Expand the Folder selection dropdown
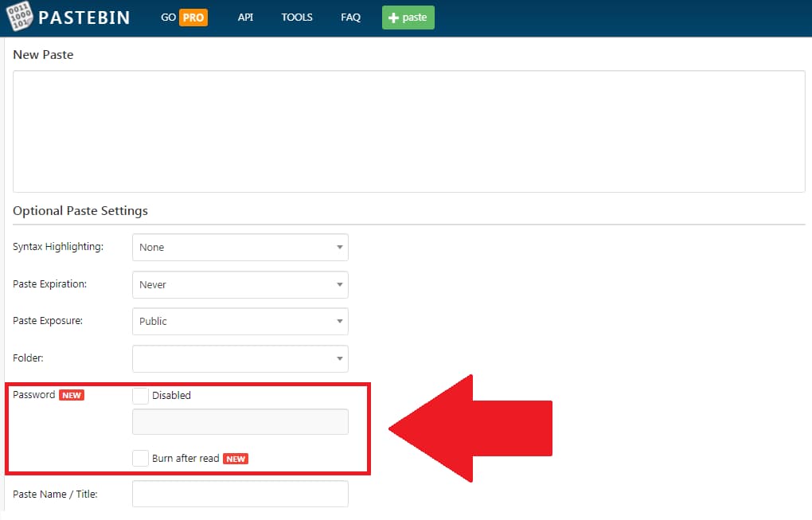Screen dimensions: 812x520 click(240, 358)
